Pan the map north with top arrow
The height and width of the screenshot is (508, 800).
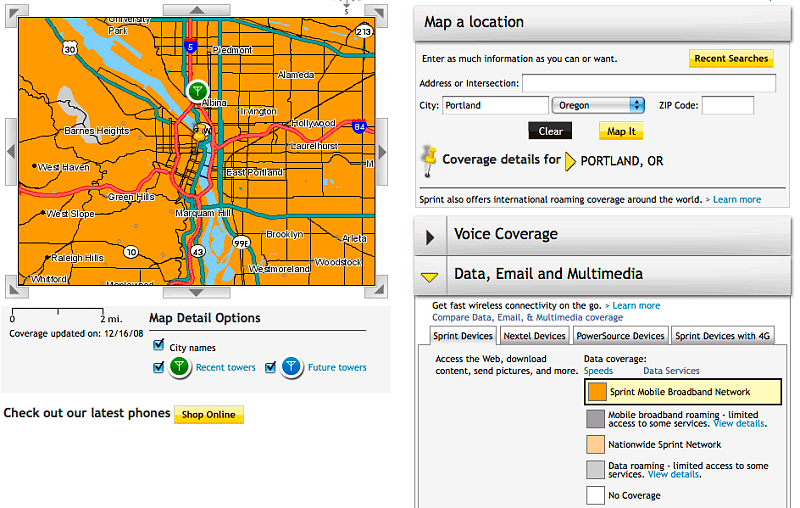pos(196,10)
